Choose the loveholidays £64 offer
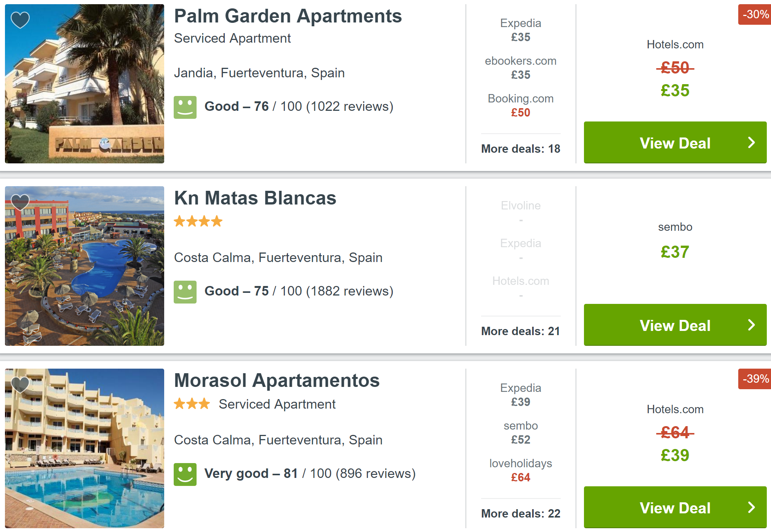Viewport: 771px width, 532px height. (520, 470)
